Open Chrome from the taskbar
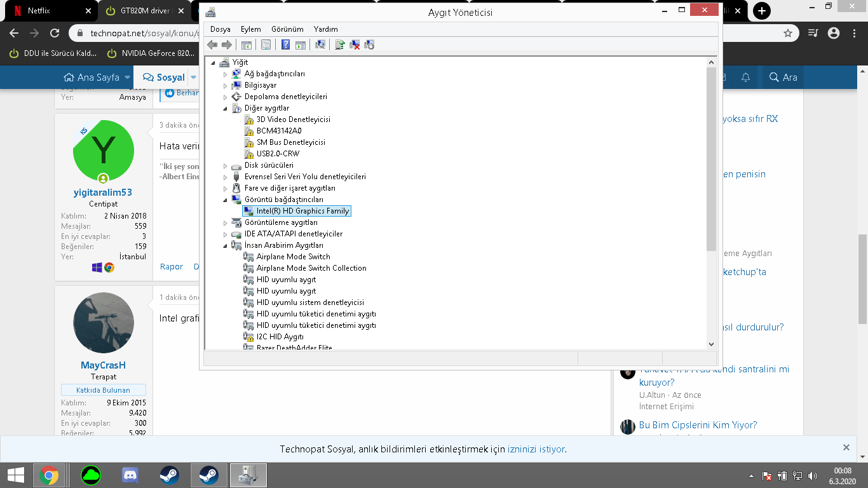This screenshot has height=488, width=868. 49,475
